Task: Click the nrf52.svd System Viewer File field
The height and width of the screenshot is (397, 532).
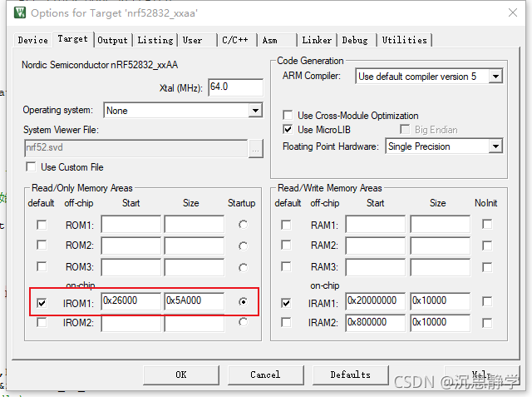Action: pyautogui.click(x=136, y=148)
